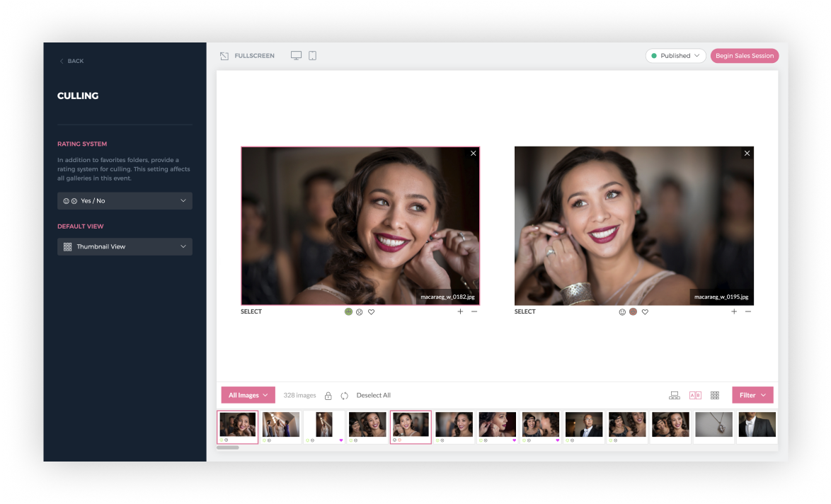831x504 pixels.
Task: Zoom in with plus under macaraeg_w_0182.jpg
Action: pos(460,311)
